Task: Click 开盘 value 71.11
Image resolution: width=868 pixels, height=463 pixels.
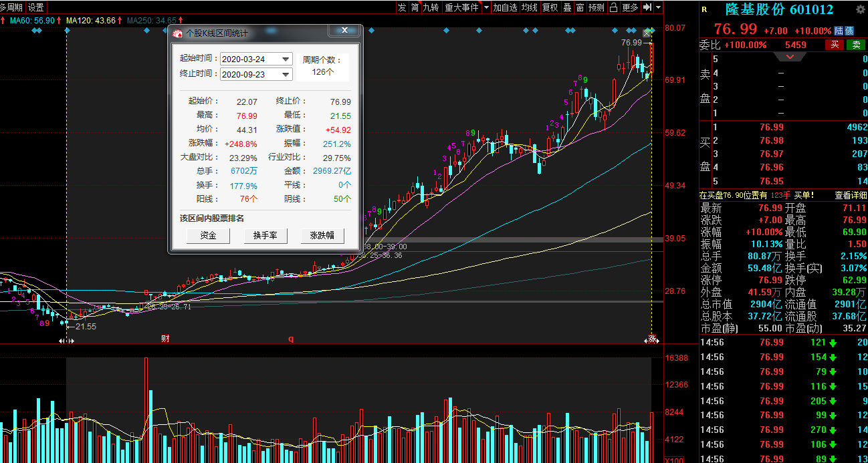Action: pyautogui.click(x=854, y=208)
